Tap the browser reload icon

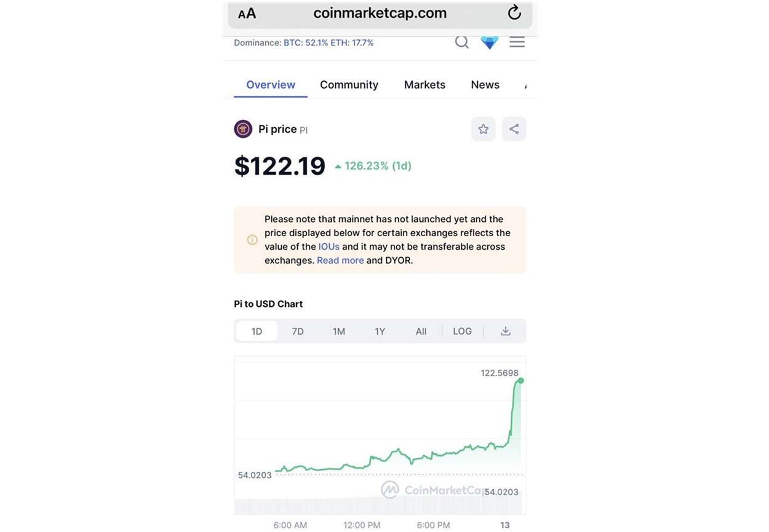514,12
